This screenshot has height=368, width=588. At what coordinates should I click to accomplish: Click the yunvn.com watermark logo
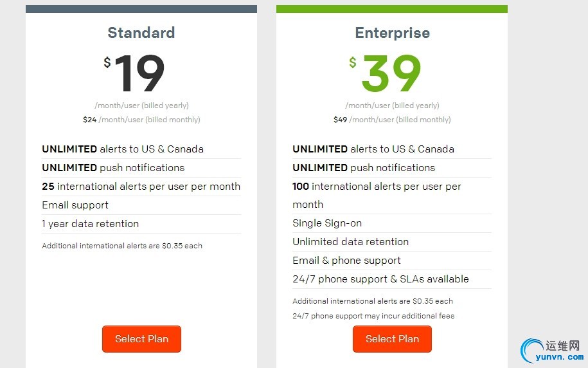(x=552, y=351)
